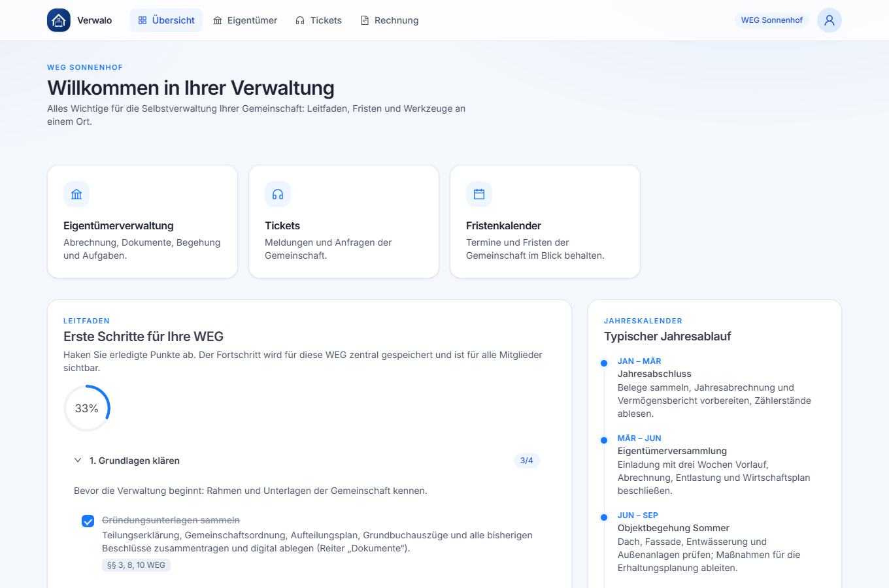
Task: Click the 1. Grundlagen klären section title
Action: pyautogui.click(x=135, y=461)
